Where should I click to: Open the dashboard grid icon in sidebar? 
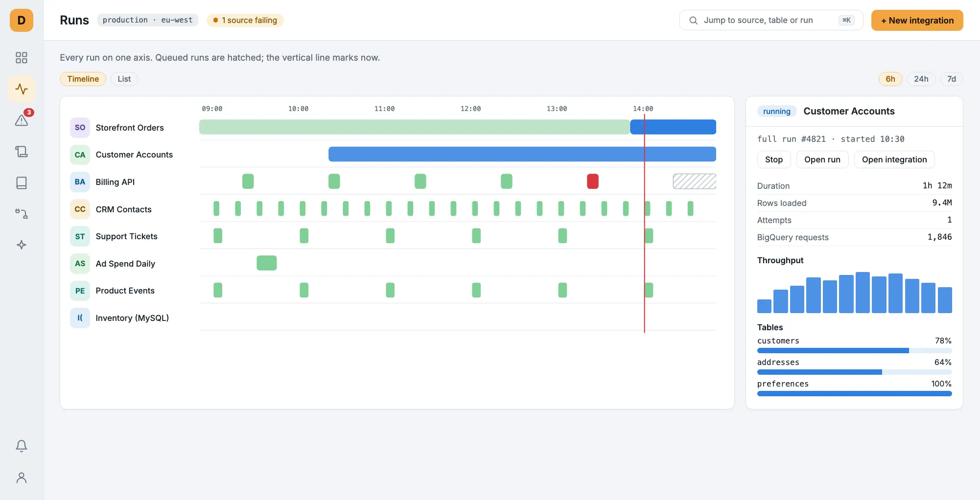[x=22, y=58]
